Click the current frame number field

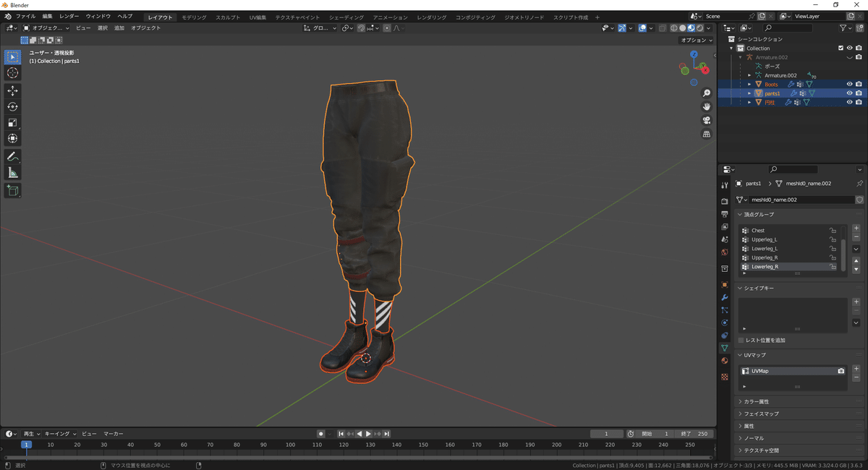[x=606, y=434]
